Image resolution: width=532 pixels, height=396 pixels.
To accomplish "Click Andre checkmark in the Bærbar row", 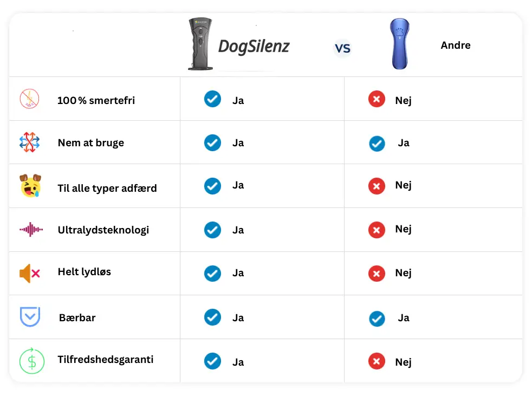I will tap(377, 319).
